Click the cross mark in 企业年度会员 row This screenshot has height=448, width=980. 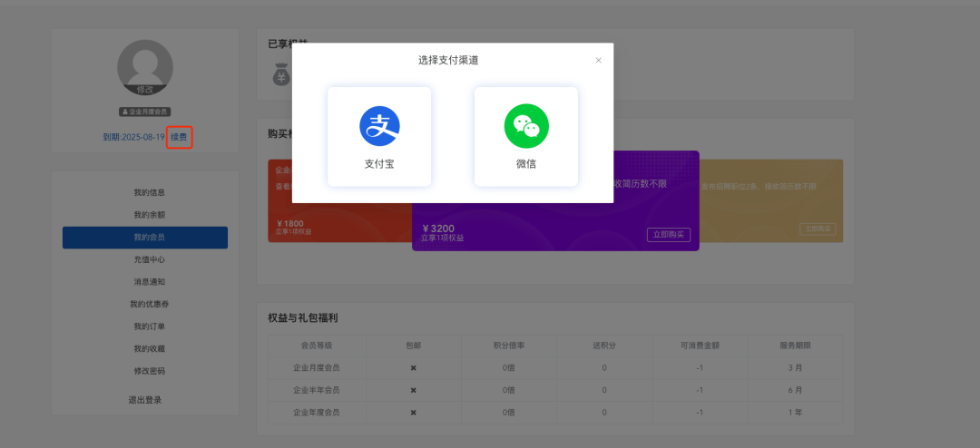coord(413,413)
